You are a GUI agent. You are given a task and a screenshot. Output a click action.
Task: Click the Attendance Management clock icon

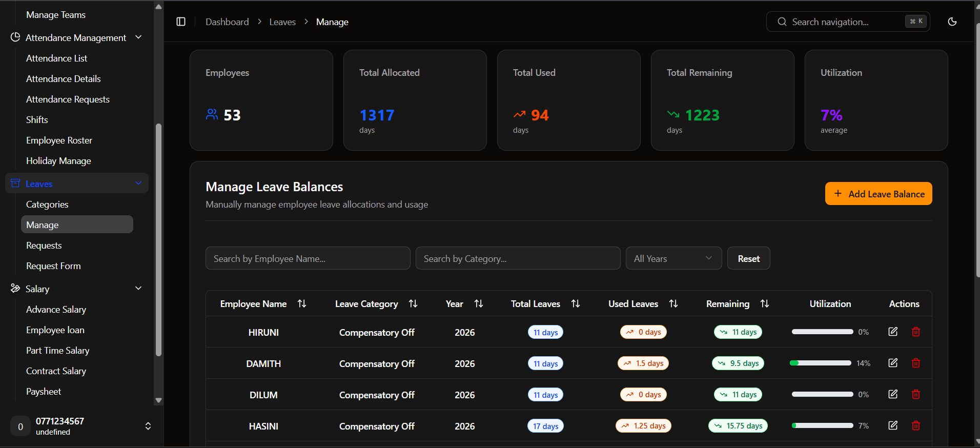click(15, 37)
